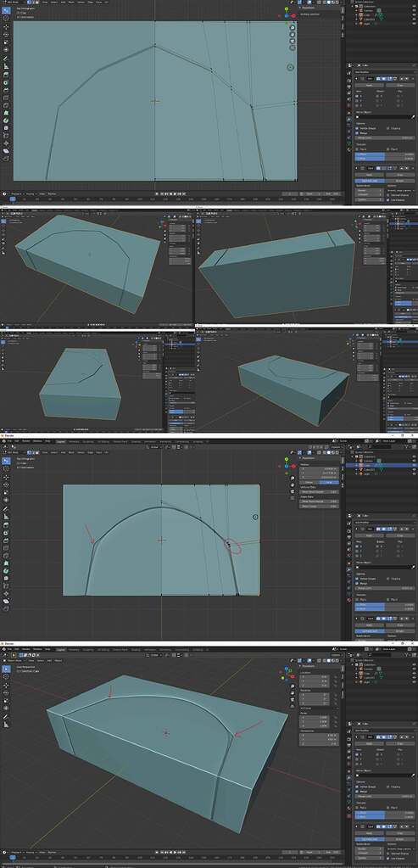Open Add Modifier dropdown in arch screenshot
Screen dimensions: 418x868
point(385,523)
